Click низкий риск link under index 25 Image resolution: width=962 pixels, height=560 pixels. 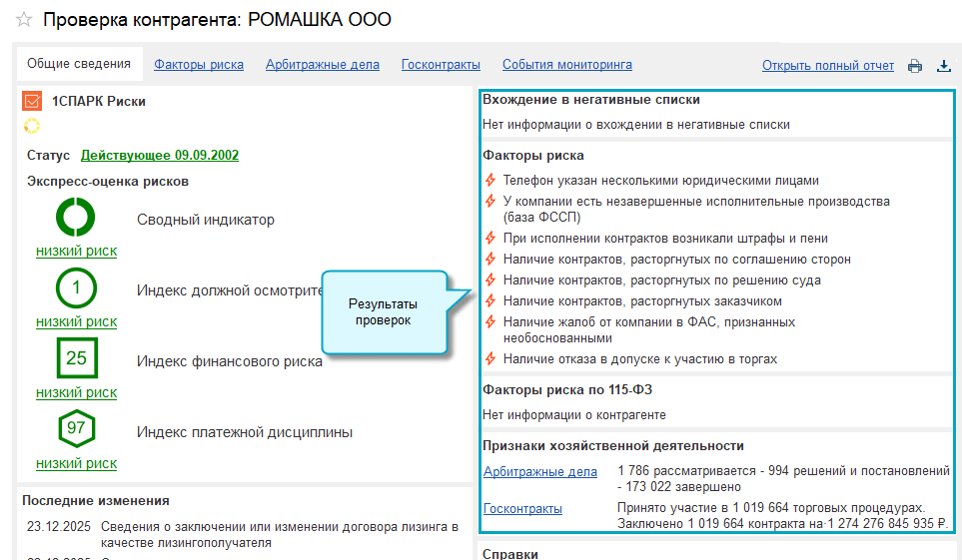point(76,392)
